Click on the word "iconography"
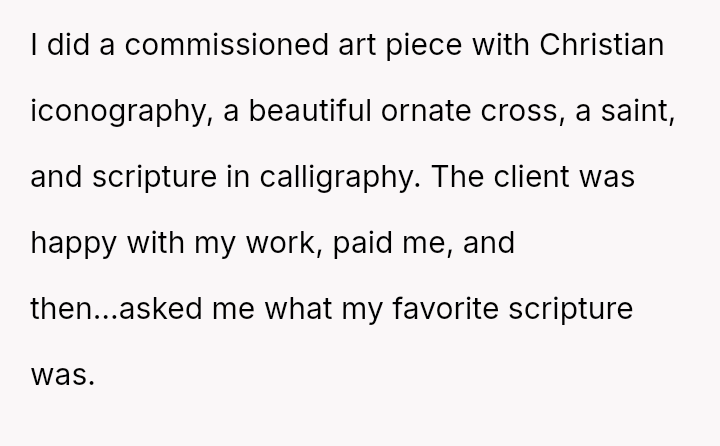Image resolution: width=720 pixels, height=446 pixels. click(x=118, y=113)
